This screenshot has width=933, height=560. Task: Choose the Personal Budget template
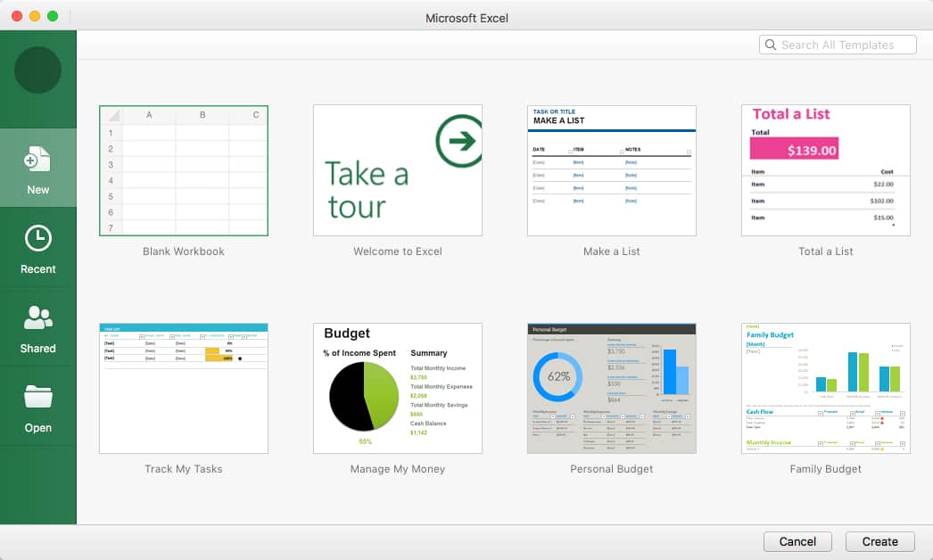pos(611,388)
